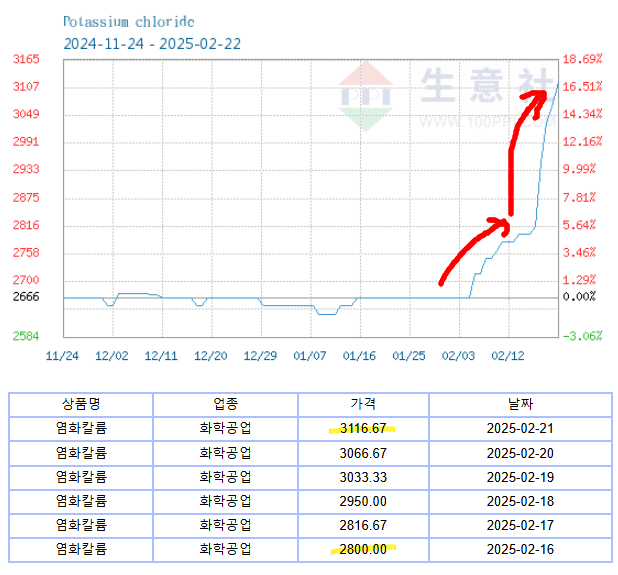Screen dimensions: 618x575
Task: Click the highlighted price 2800.00
Action: (363, 549)
